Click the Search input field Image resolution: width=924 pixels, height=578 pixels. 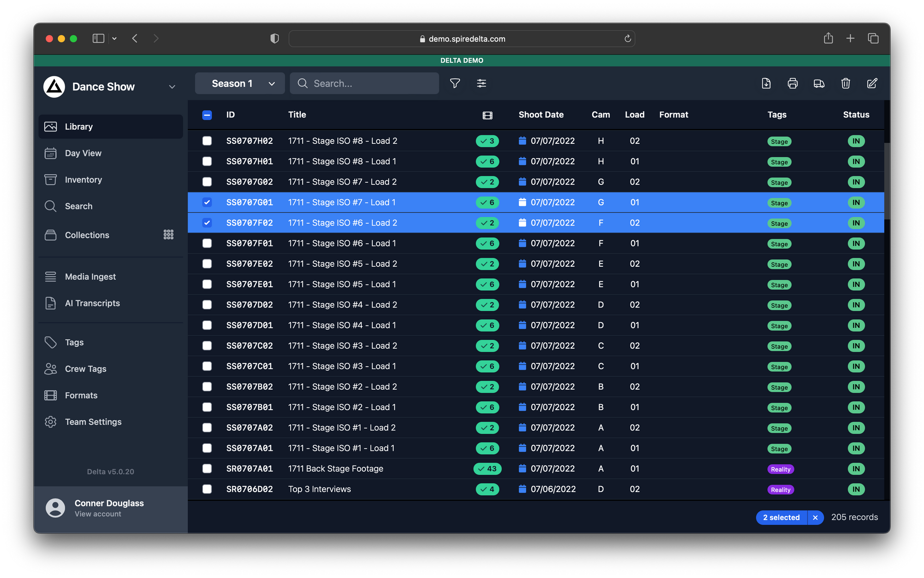coord(370,83)
